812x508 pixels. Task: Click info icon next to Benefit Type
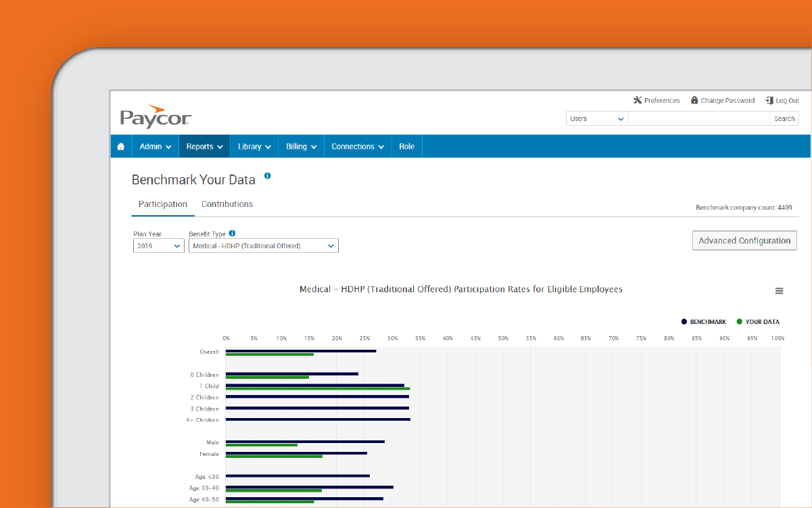tap(232, 233)
